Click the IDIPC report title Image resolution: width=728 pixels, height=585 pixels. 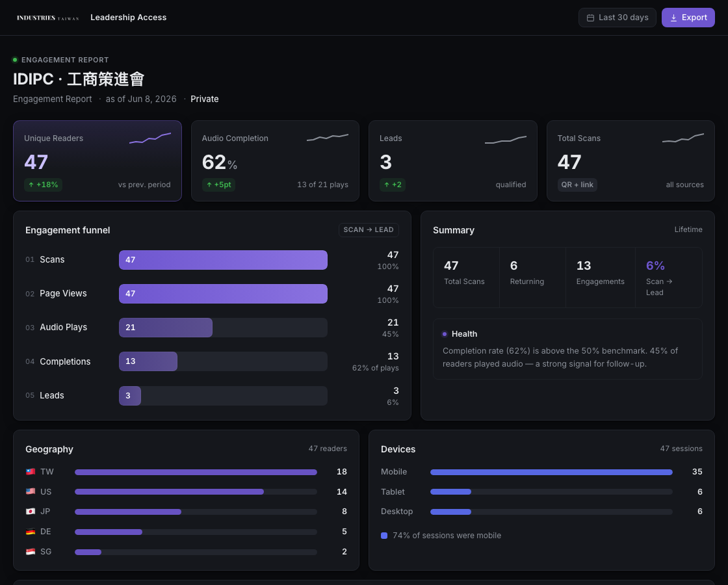pos(79,79)
